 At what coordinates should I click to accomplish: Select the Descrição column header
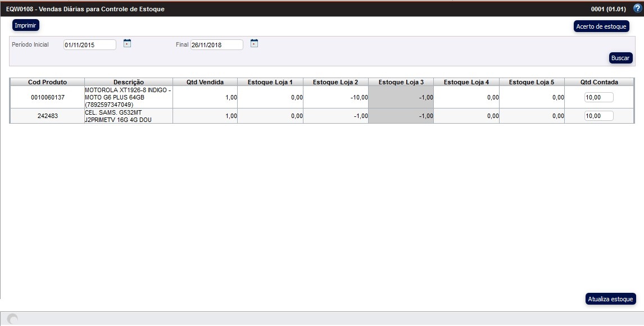point(128,82)
